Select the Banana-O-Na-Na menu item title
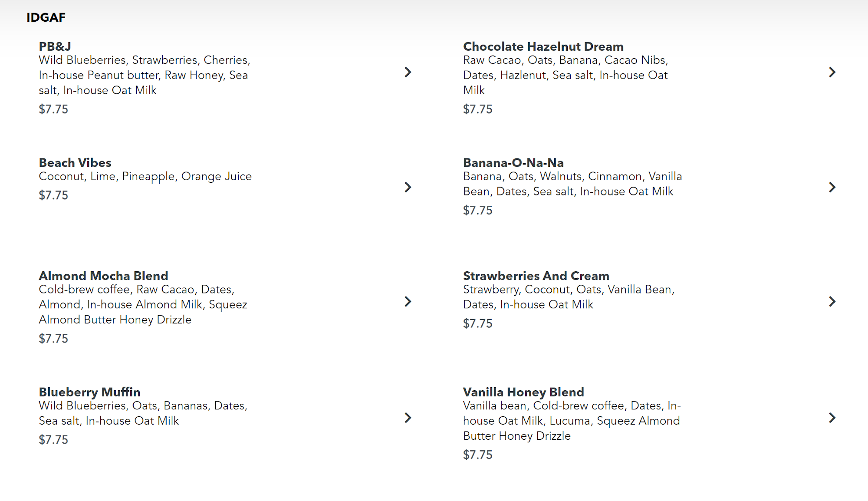This screenshot has height=501, width=868. 513,163
